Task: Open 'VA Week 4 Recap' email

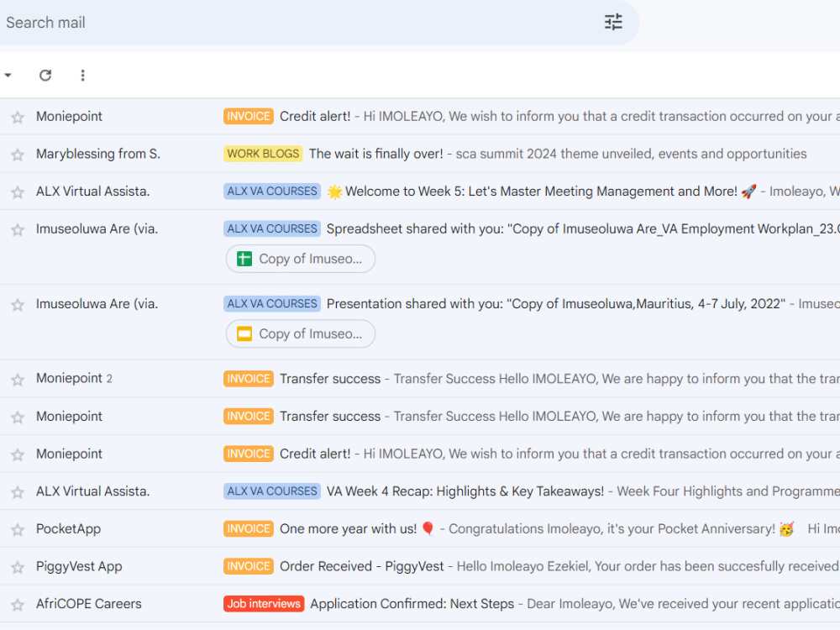Action: 465,491
